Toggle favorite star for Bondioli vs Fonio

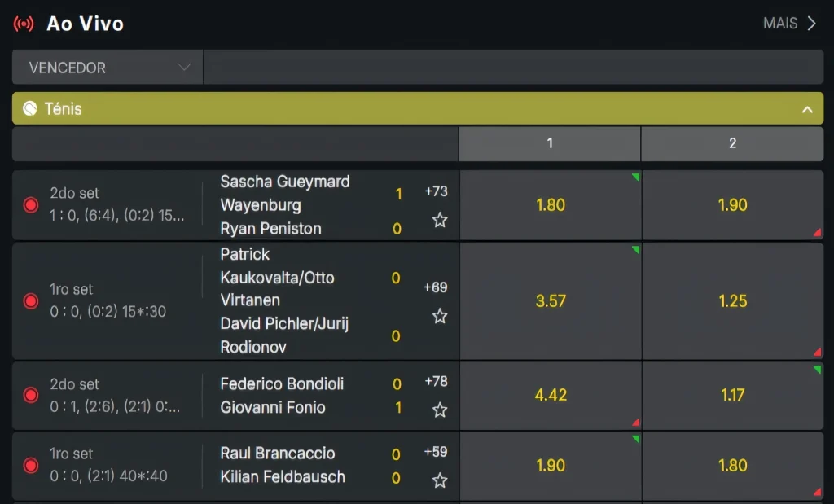coord(440,410)
